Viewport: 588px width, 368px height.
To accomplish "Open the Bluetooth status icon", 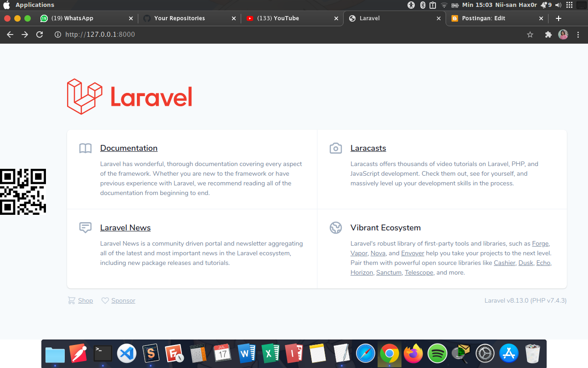I will pyautogui.click(x=422, y=5).
